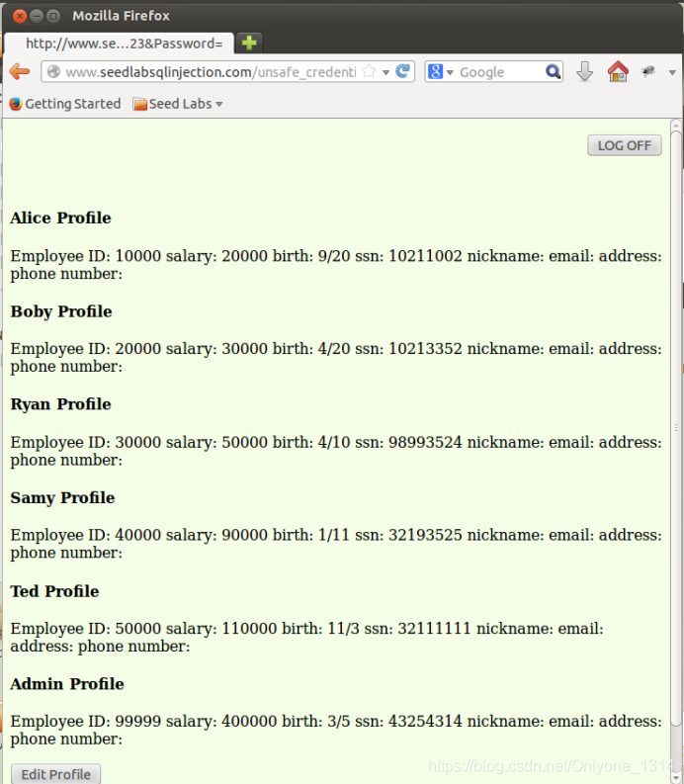Click the Firefox icon beside Getting Started
The image size is (684, 784).
point(16,104)
